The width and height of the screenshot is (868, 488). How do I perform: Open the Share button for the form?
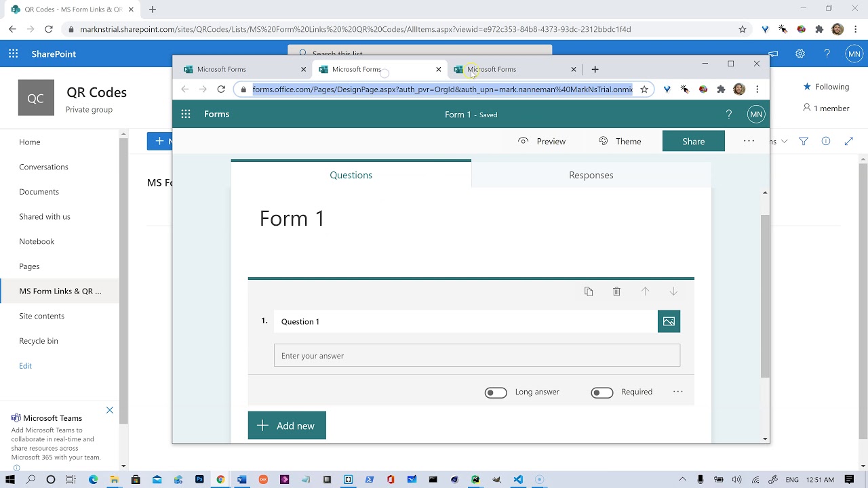click(x=694, y=141)
